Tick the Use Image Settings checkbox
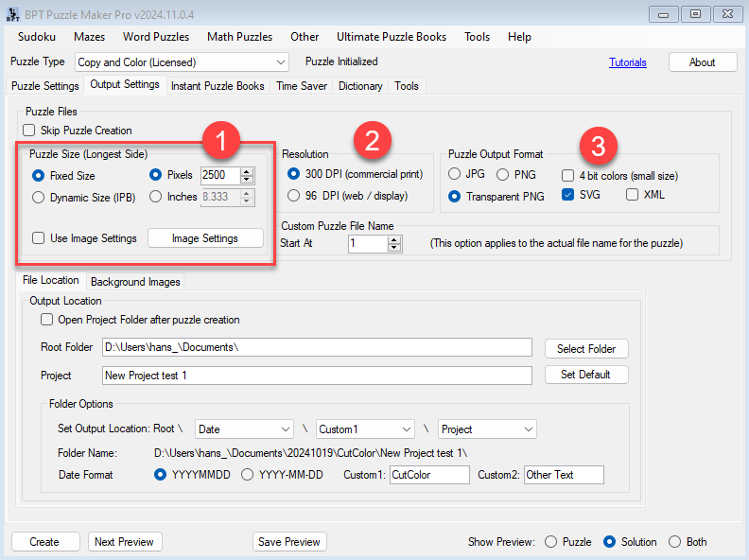The image size is (749, 560). [x=39, y=238]
